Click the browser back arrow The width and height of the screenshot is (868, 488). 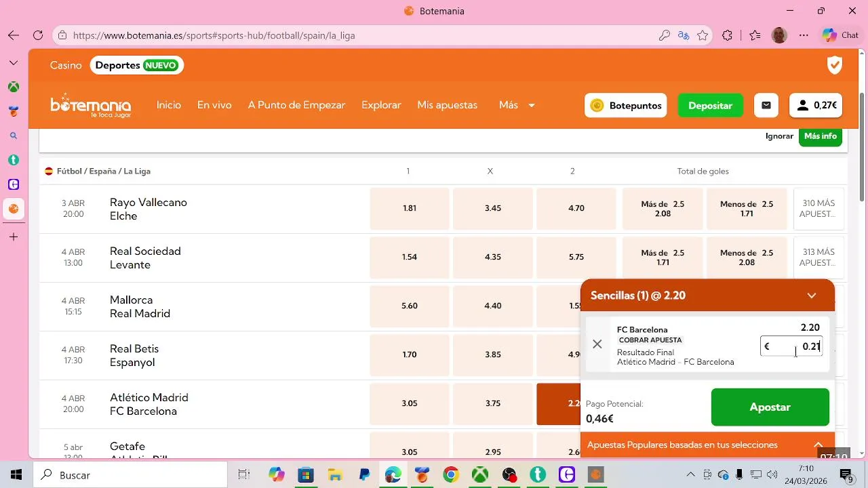pos(14,35)
